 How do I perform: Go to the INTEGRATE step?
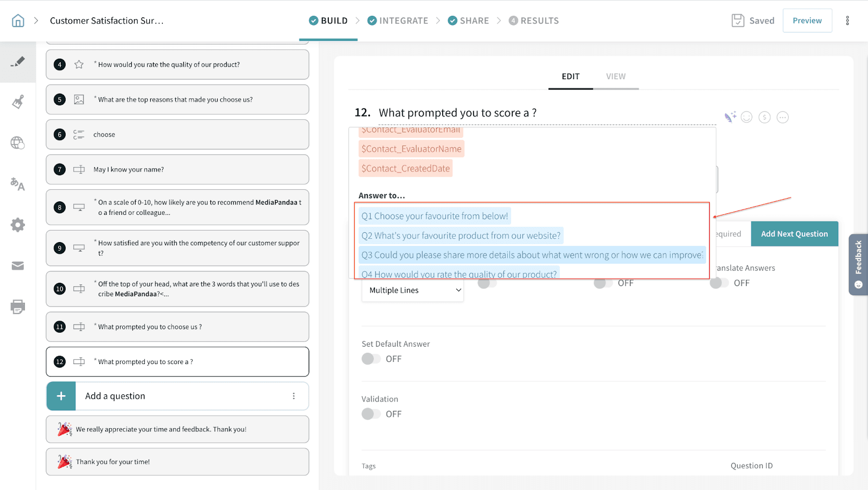398,21
